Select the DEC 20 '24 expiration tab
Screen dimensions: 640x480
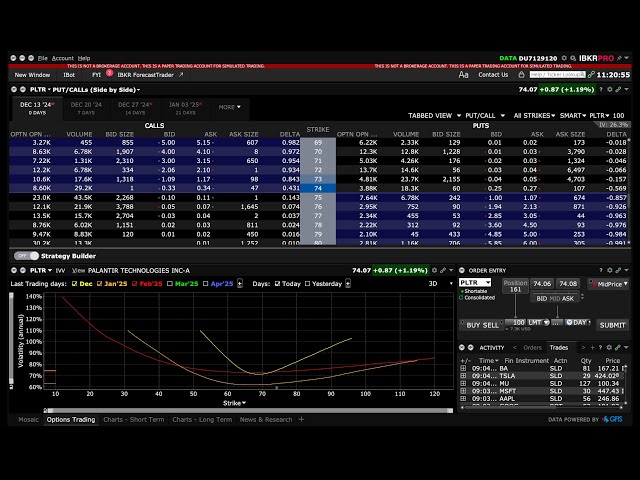click(x=86, y=108)
